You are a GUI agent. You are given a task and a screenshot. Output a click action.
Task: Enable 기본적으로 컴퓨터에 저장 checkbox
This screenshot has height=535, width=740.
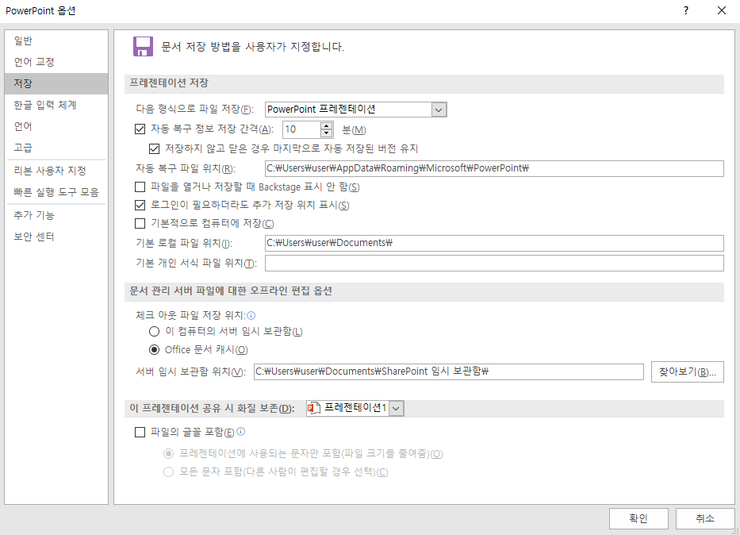(x=140, y=223)
